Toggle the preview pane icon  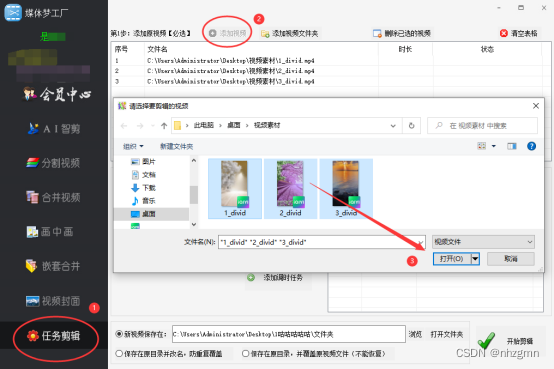pos(512,146)
